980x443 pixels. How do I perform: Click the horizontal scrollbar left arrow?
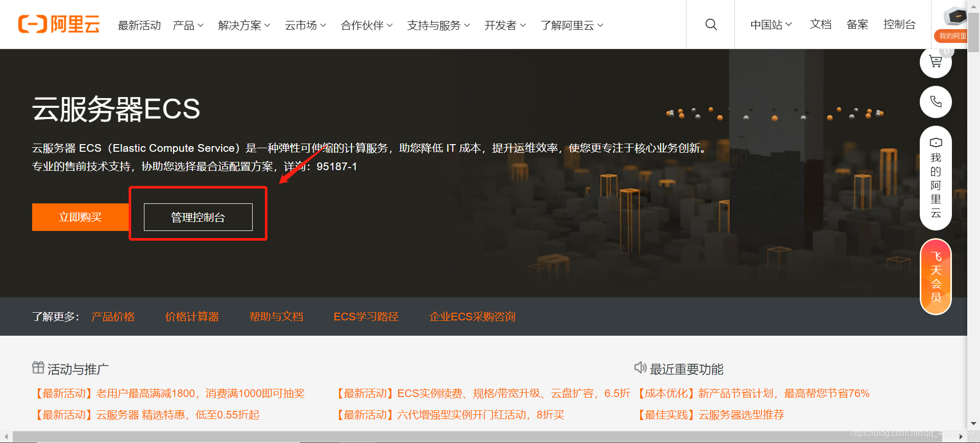(x=6, y=437)
